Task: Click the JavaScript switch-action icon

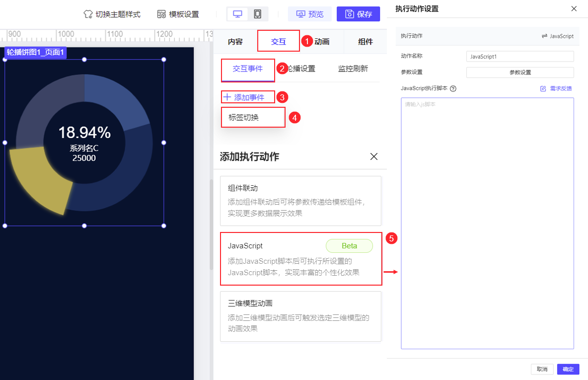Action: pos(544,36)
